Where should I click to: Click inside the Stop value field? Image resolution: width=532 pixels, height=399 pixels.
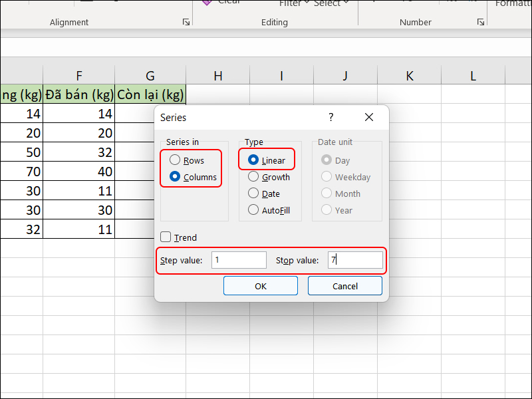click(355, 260)
